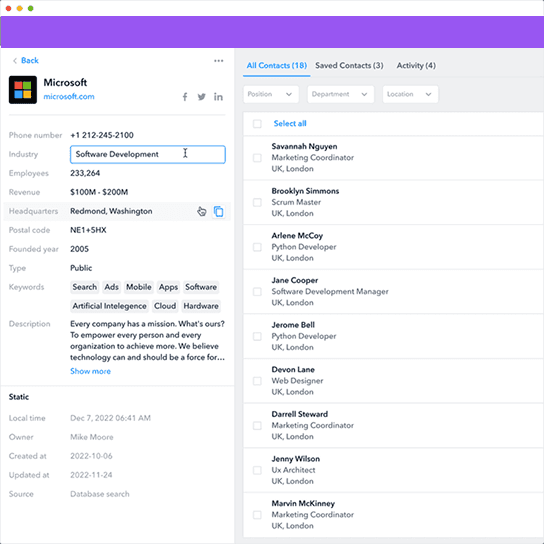This screenshot has width=544, height=544.
Task: Click the phone number +1 212-245-2100
Action: pos(102,135)
